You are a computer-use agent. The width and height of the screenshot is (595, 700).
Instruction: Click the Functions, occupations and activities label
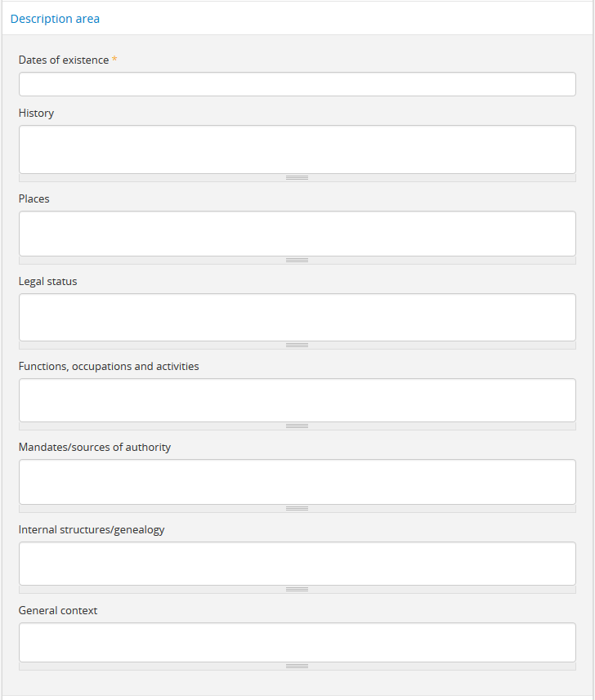[109, 367]
